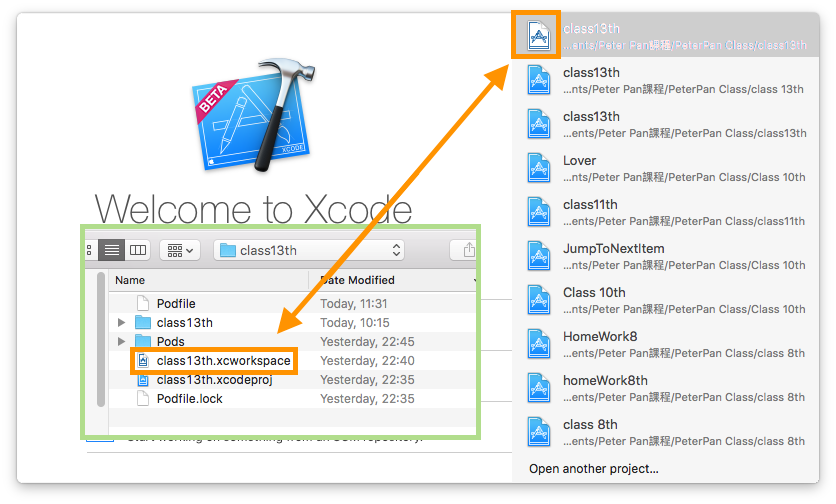The width and height of the screenshot is (836, 504).
Task: Click the 'Pods' folder name
Action: 170,341
